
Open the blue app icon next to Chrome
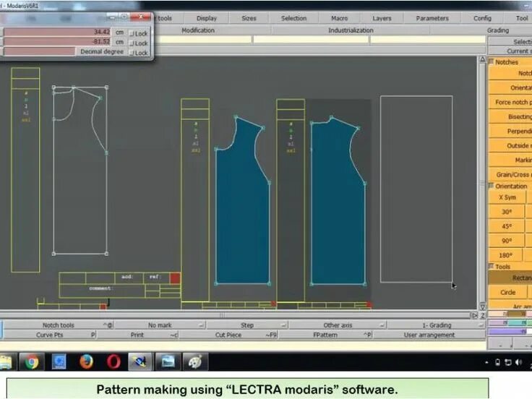pos(59,361)
